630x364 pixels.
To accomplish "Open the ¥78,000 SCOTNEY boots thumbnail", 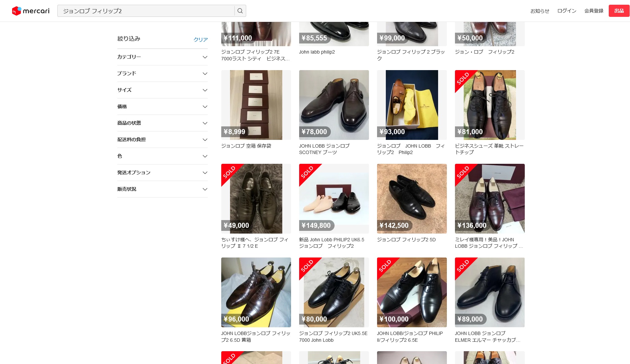I will [x=334, y=105].
